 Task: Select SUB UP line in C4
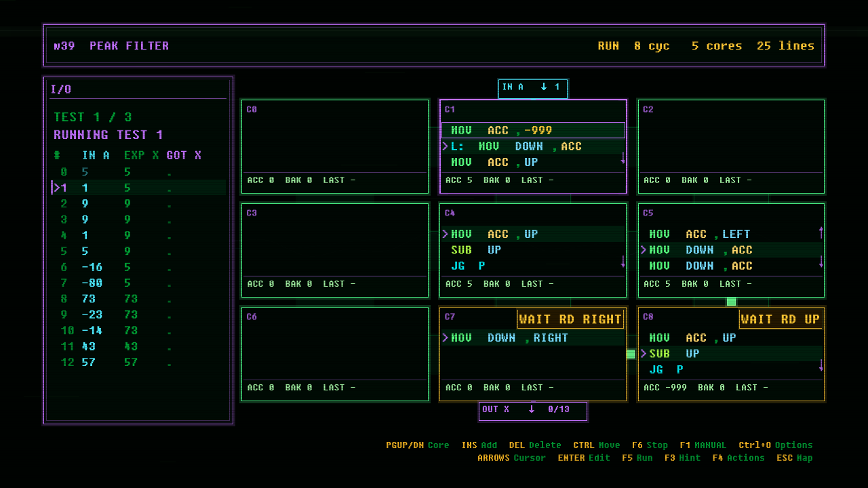pos(533,250)
